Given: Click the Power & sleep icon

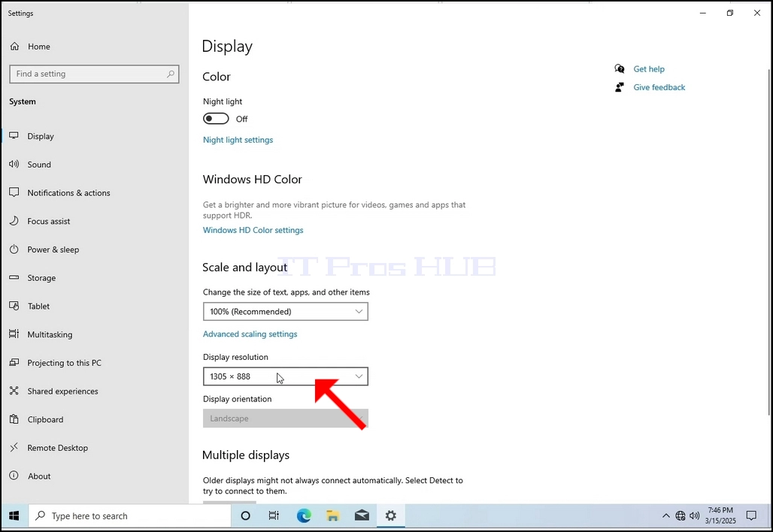Looking at the screenshot, I should 14,249.
